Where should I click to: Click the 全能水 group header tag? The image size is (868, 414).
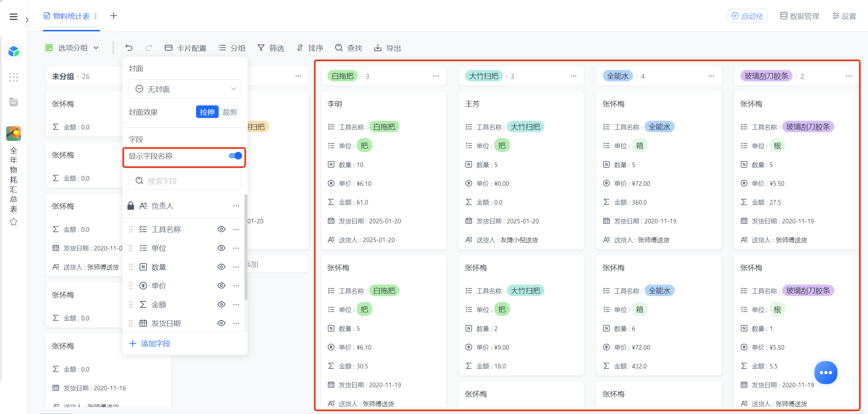[618, 76]
